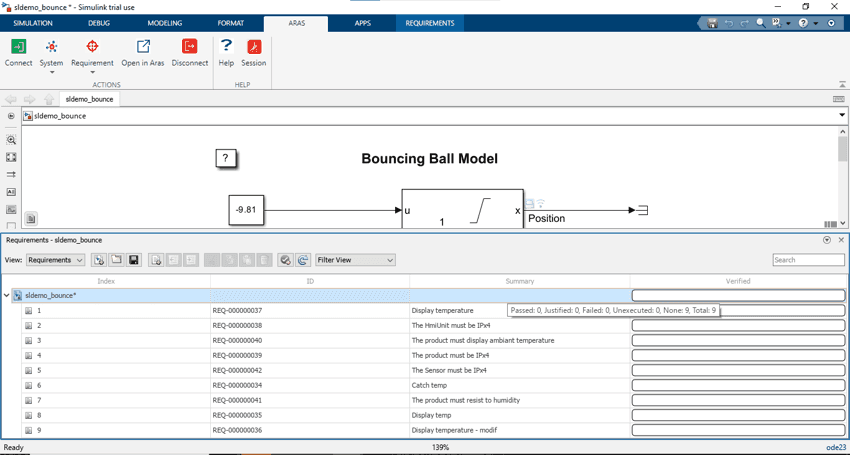Click the Search field in Requirements pane
Image resolution: width=850 pixels, height=455 pixels.
pyautogui.click(x=808, y=260)
